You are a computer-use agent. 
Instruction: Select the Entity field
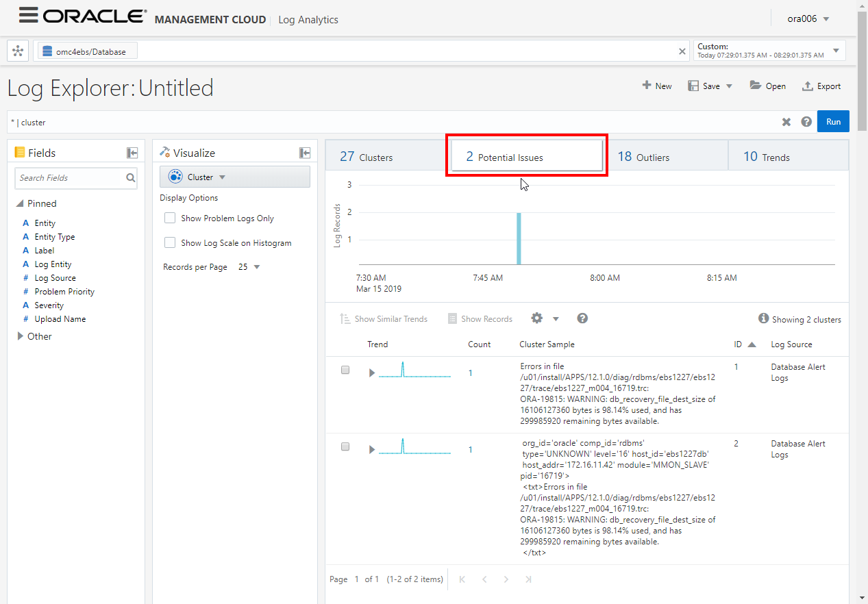(x=45, y=223)
